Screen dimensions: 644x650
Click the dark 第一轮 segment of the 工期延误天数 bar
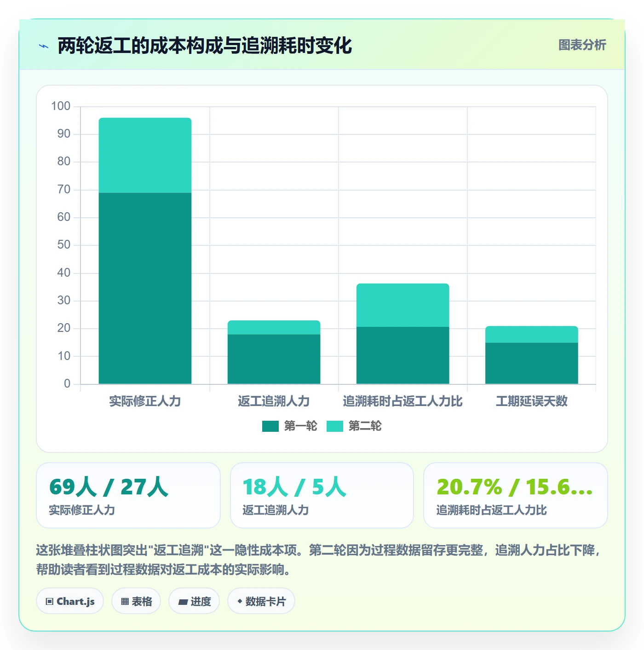(x=531, y=363)
